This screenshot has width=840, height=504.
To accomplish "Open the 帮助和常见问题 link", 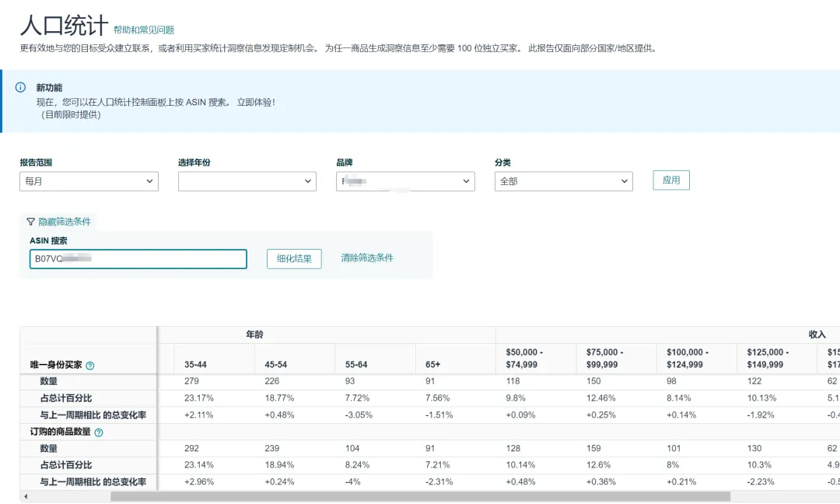I will [144, 30].
